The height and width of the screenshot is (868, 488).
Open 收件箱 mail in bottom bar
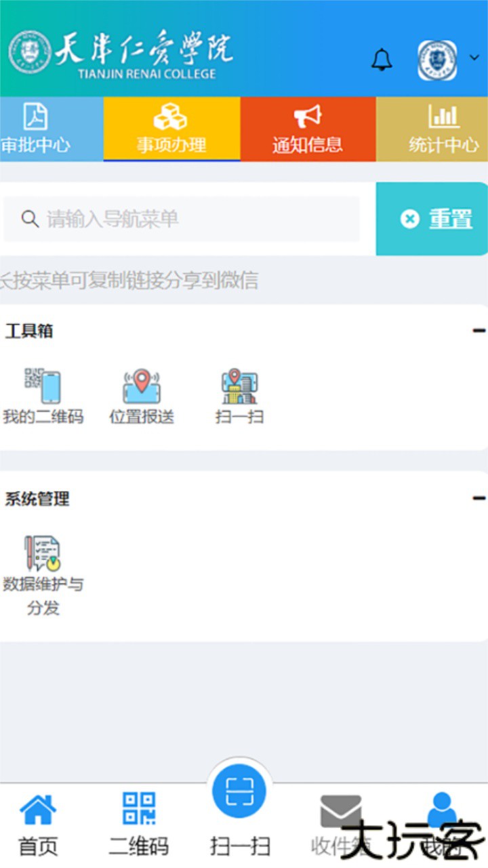point(341,825)
